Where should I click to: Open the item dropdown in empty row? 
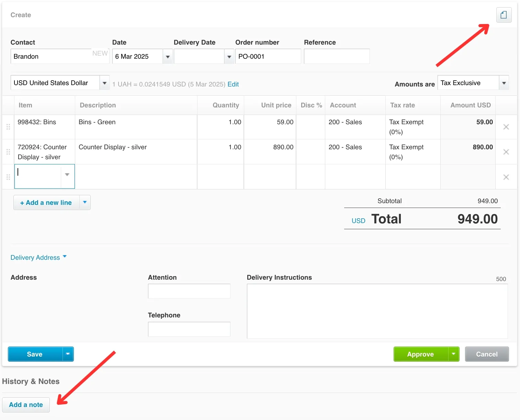click(x=67, y=175)
